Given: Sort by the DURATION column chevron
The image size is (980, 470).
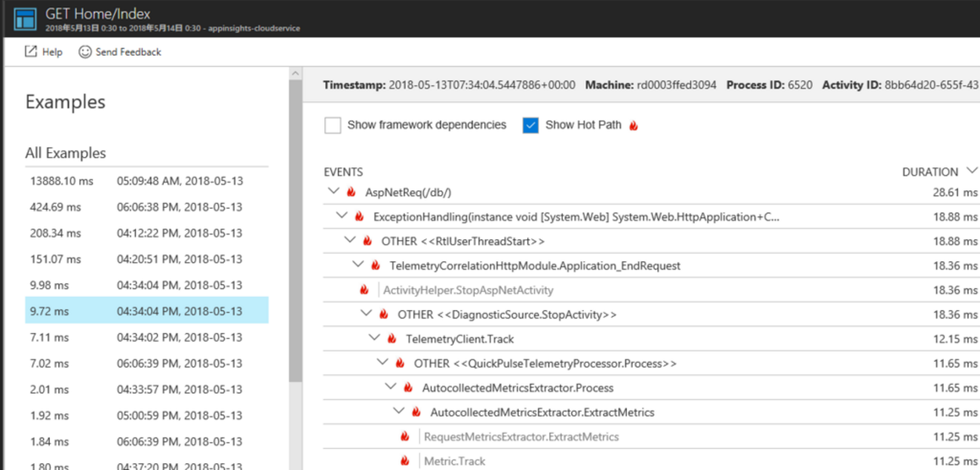Looking at the screenshot, I should (972, 172).
